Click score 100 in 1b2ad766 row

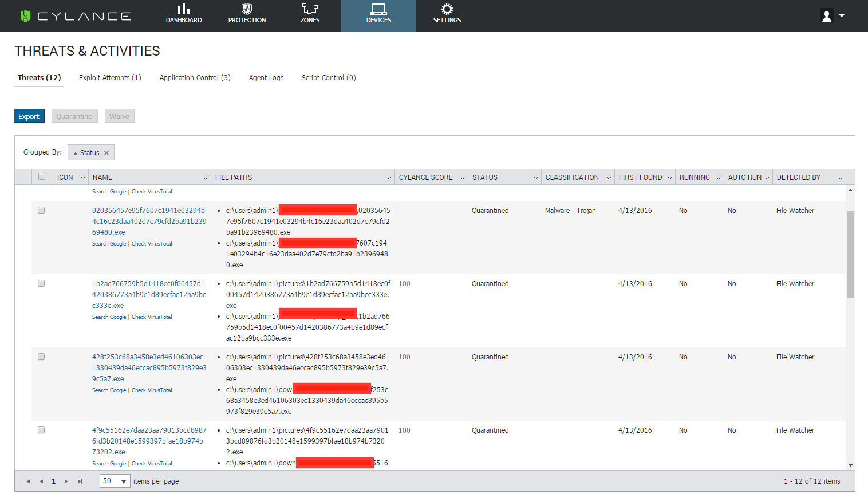[x=404, y=284]
